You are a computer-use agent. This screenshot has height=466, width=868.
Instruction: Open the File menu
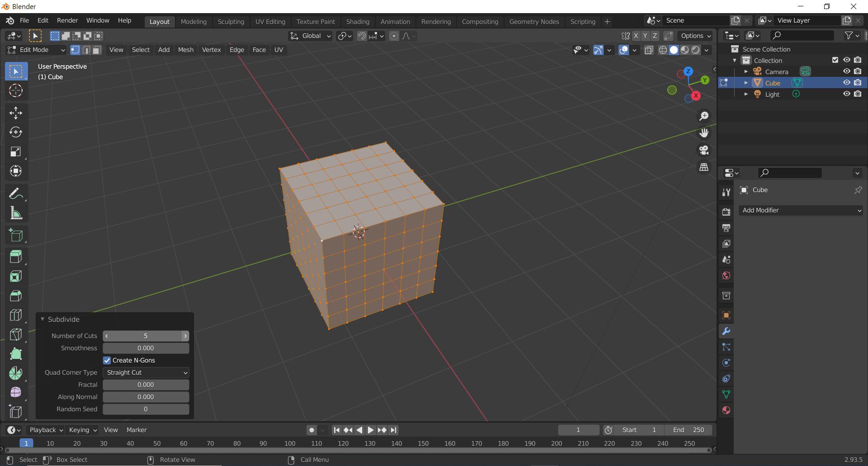[x=24, y=20]
